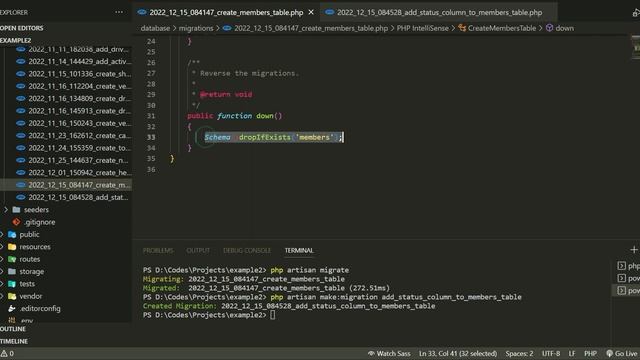Click the vendor folder icon
640x360 pixels.
point(12,296)
